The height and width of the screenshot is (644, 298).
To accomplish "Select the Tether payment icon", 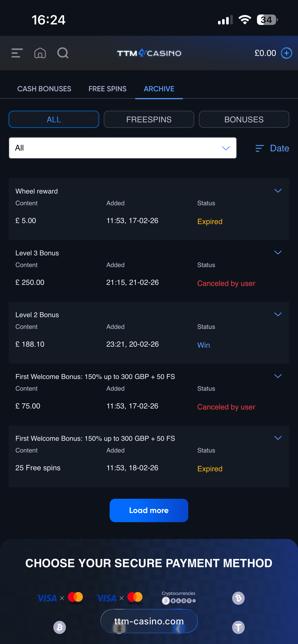I will [238, 627].
